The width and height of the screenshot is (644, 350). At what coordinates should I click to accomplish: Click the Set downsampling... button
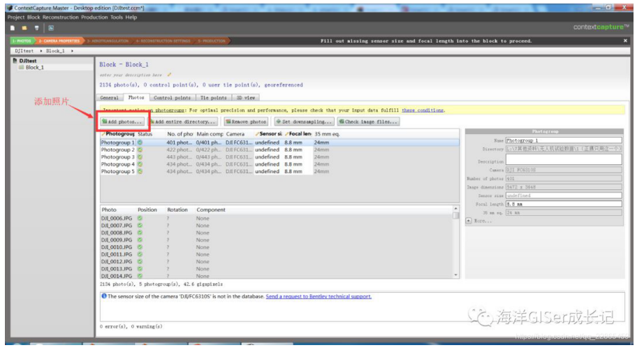304,122
